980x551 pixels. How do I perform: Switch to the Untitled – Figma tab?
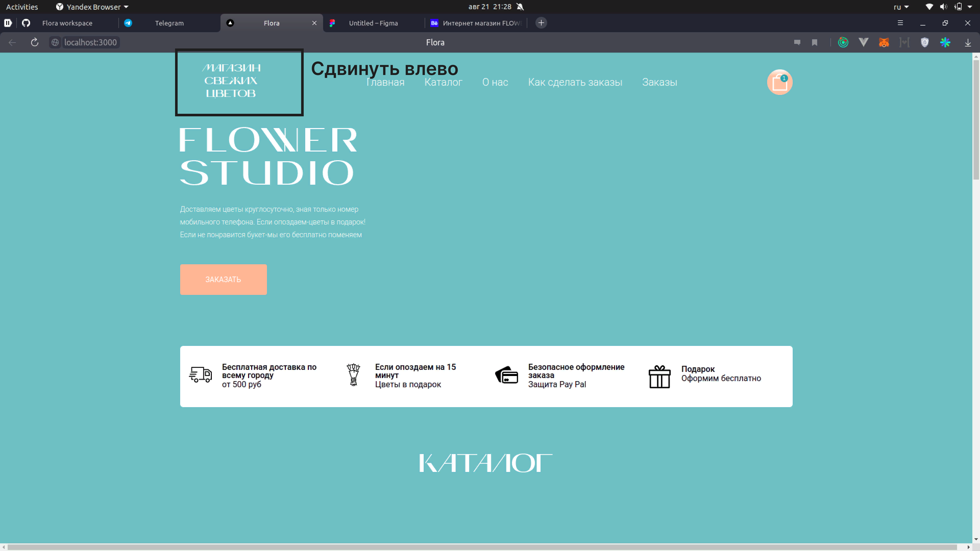[373, 23]
